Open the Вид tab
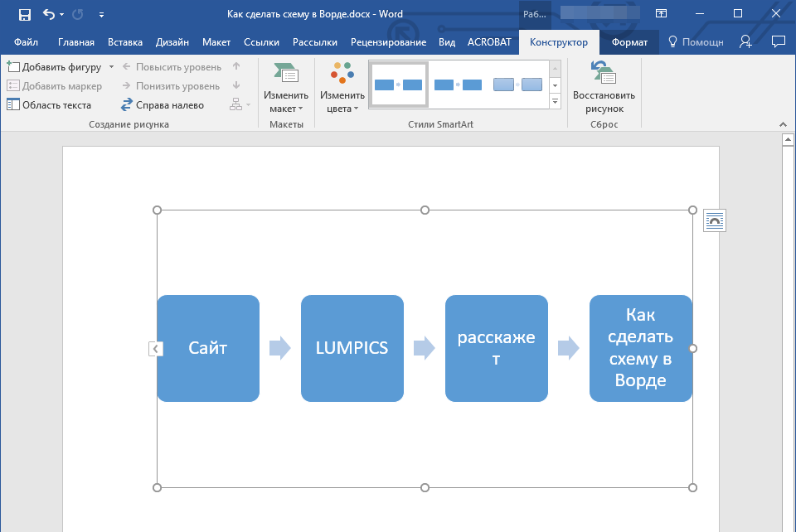The width and height of the screenshot is (796, 532). 447,42
